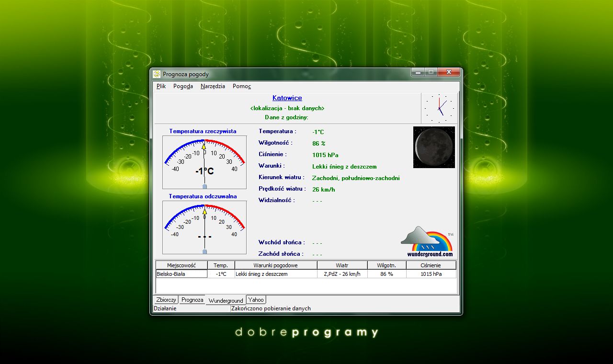Click the moon phase image
Viewport: 613px width, 364px height.
[x=434, y=147]
